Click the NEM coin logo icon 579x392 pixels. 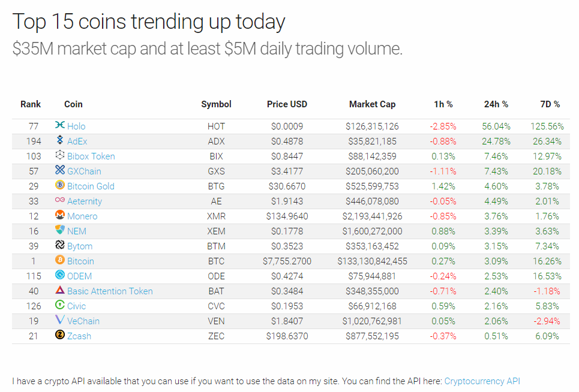(x=59, y=231)
